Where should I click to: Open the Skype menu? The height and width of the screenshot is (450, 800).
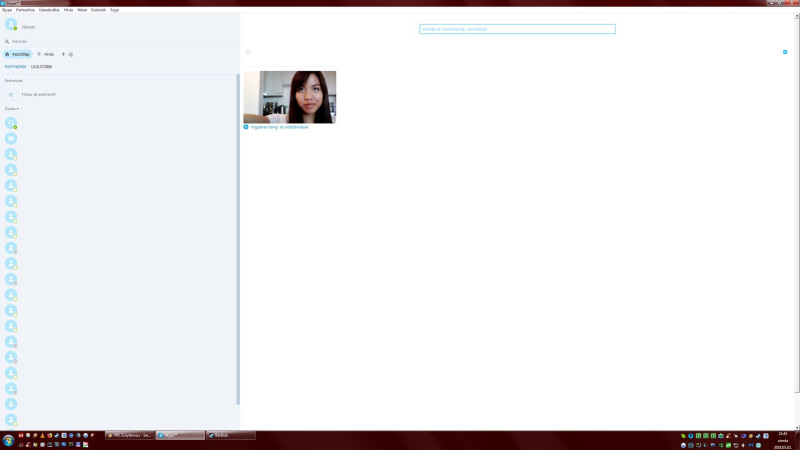click(x=7, y=10)
